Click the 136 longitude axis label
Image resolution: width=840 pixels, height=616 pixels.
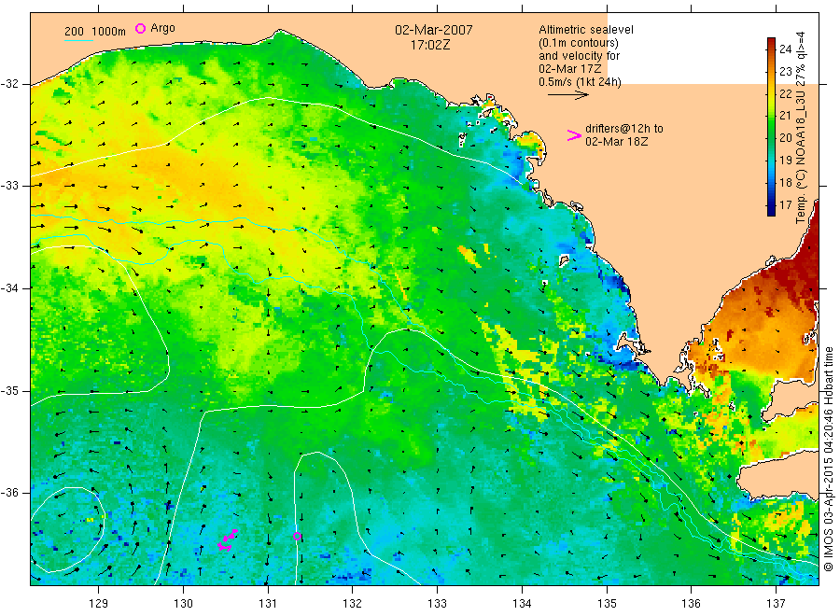691,603
